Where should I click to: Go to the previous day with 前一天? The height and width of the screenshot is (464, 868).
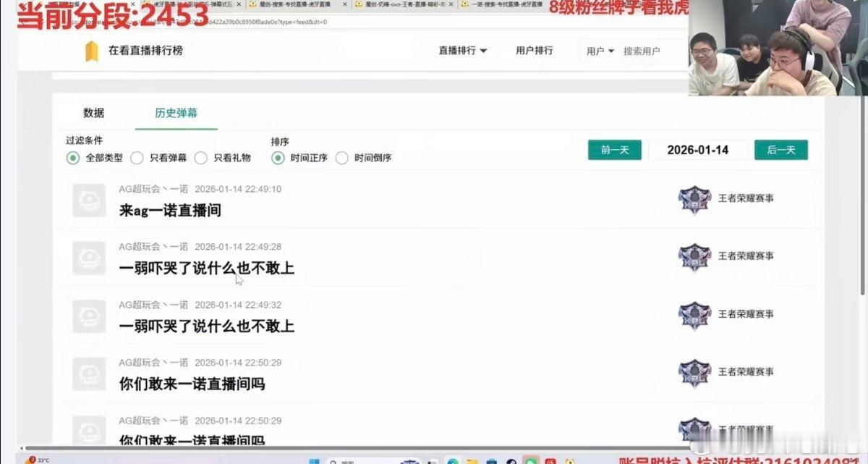click(615, 150)
